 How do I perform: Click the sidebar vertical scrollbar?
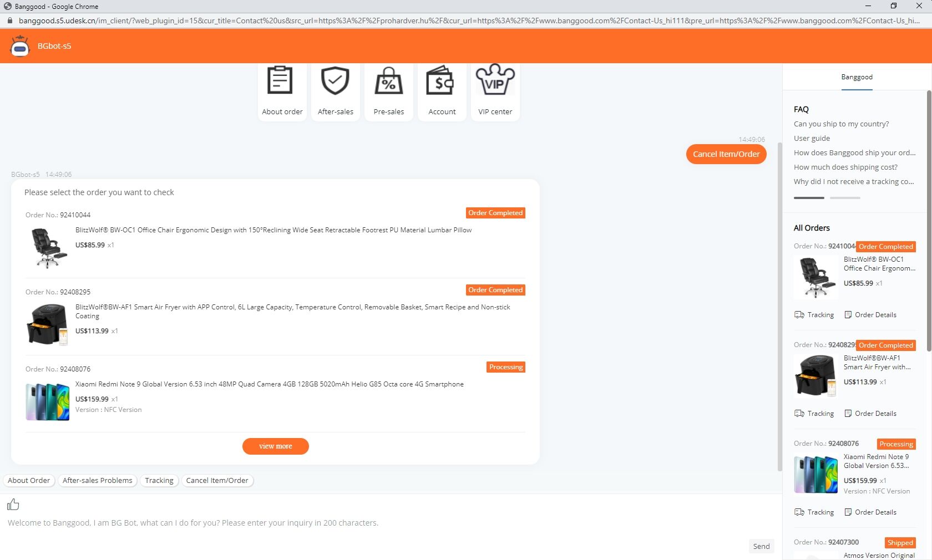coord(929,222)
